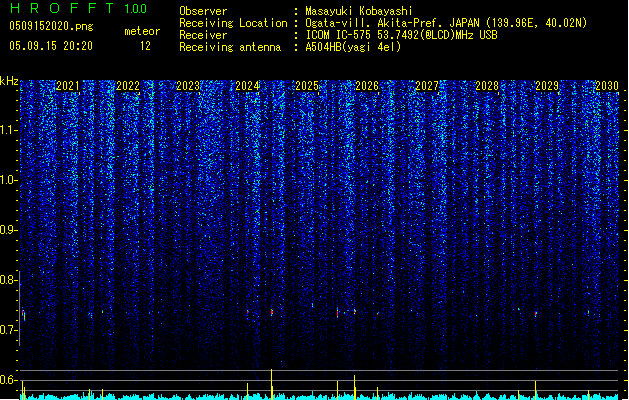Viewport: 629px width, 400px height.
Task: Click the 'Observer' field label
Action: pyautogui.click(x=203, y=11)
